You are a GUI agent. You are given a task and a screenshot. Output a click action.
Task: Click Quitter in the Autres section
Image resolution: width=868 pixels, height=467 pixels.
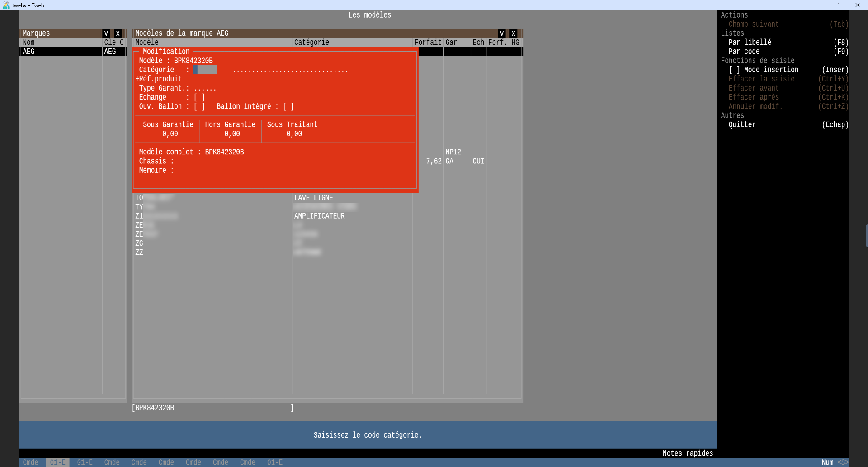click(742, 125)
